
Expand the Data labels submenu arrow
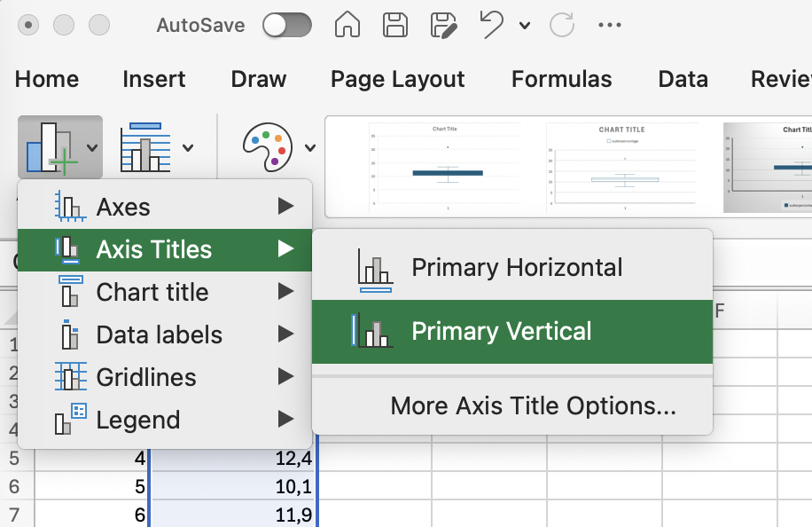point(285,334)
